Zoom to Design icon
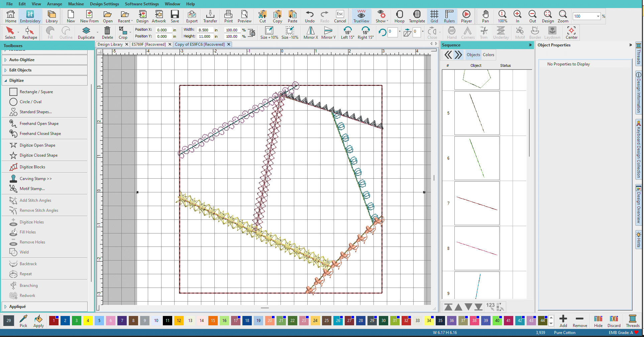Viewport: 644px width, 337px height. pos(548,16)
